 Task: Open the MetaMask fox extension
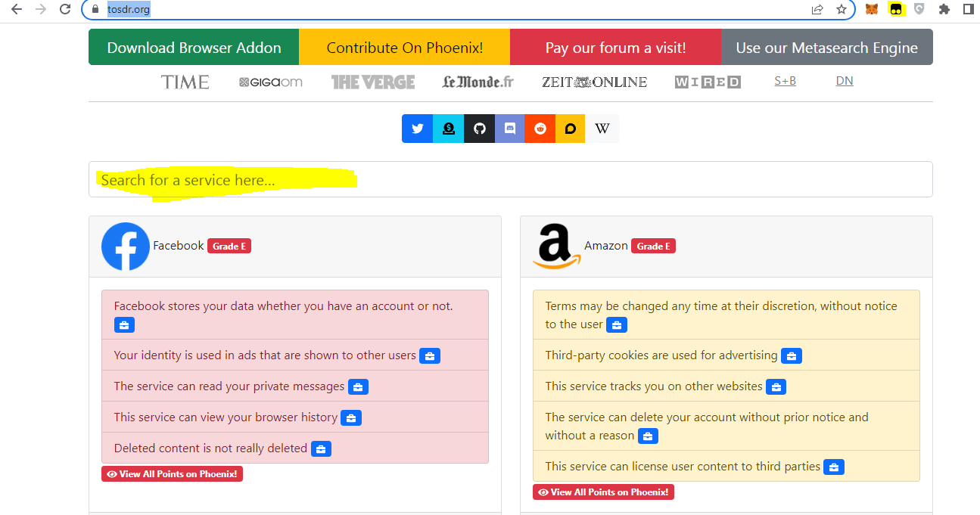(872, 9)
